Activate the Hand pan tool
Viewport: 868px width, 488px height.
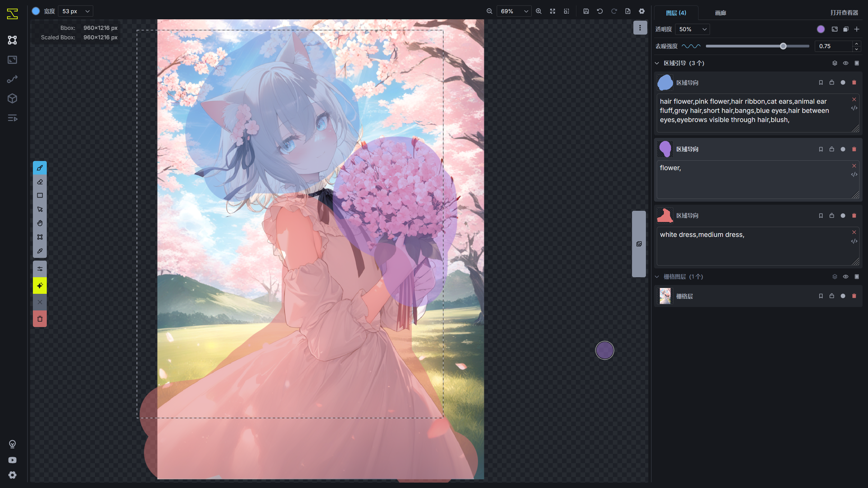pos(40,223)
